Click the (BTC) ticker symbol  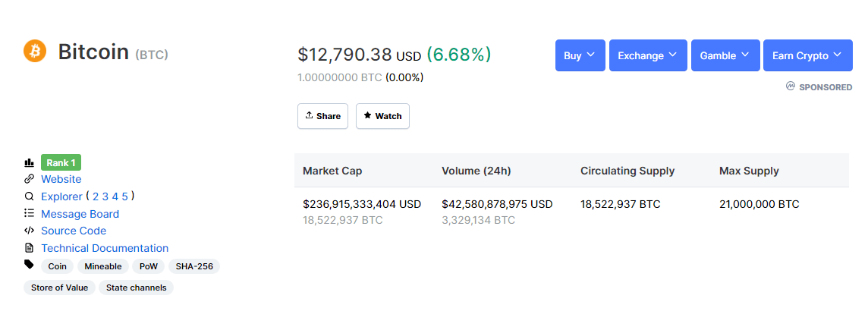(152, 55)
